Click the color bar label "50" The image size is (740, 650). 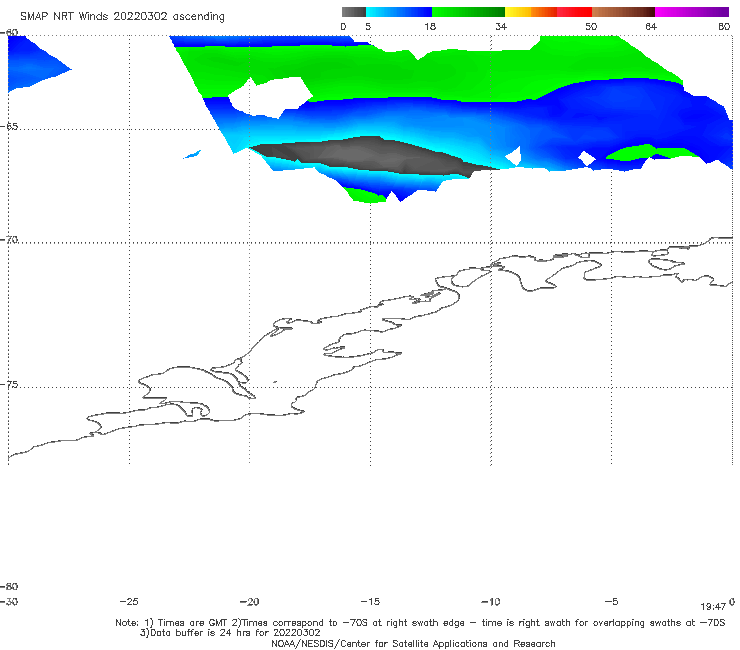pyautogui.click(x=591, y=26)
